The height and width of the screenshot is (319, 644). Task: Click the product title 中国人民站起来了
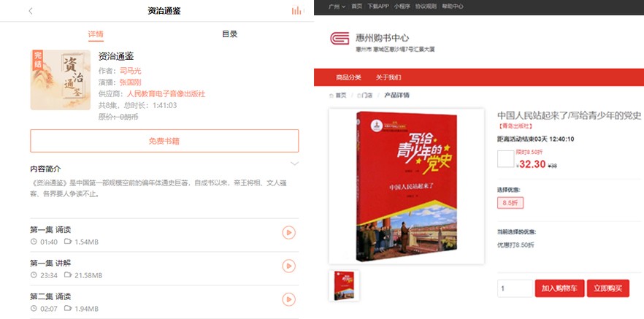[569, 115]
